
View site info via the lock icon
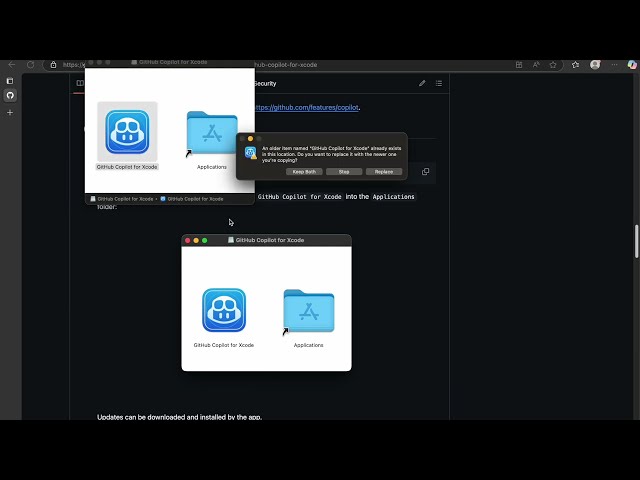53,64
